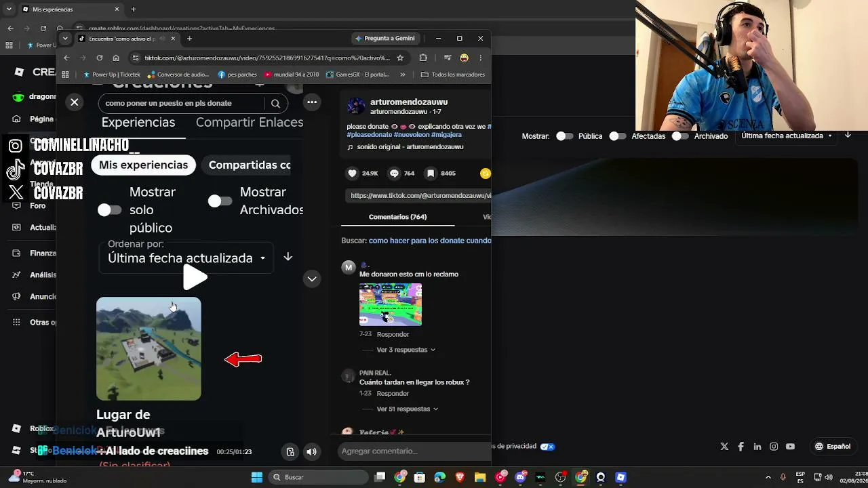The height and width of the screenshot is (488, 868).
Task: Open the three-dot more options on TikTok video
Action: tap(312, 102)
